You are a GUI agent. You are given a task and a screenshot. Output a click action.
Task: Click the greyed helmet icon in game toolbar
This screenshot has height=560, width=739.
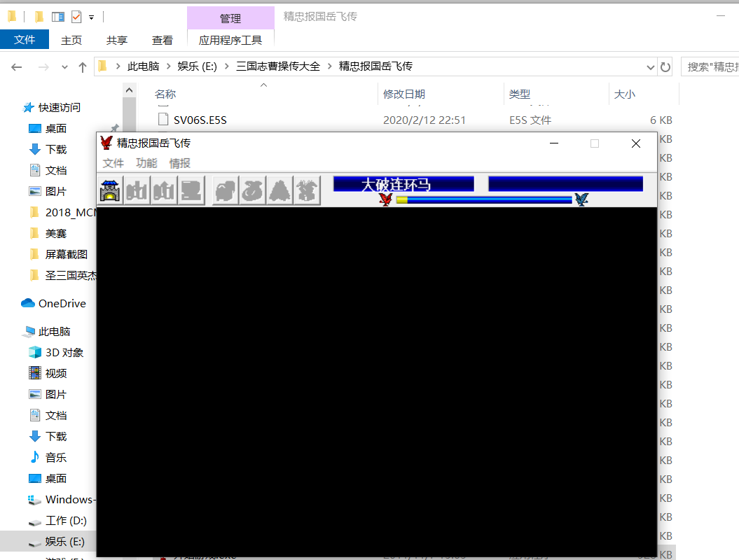226,190
